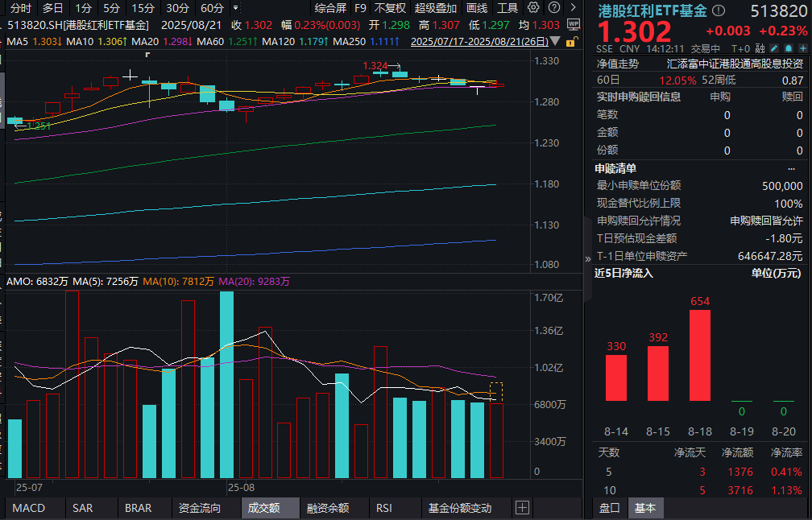Click the pencil edit icon near the price
812x520 pixels.
coord(773,48)
